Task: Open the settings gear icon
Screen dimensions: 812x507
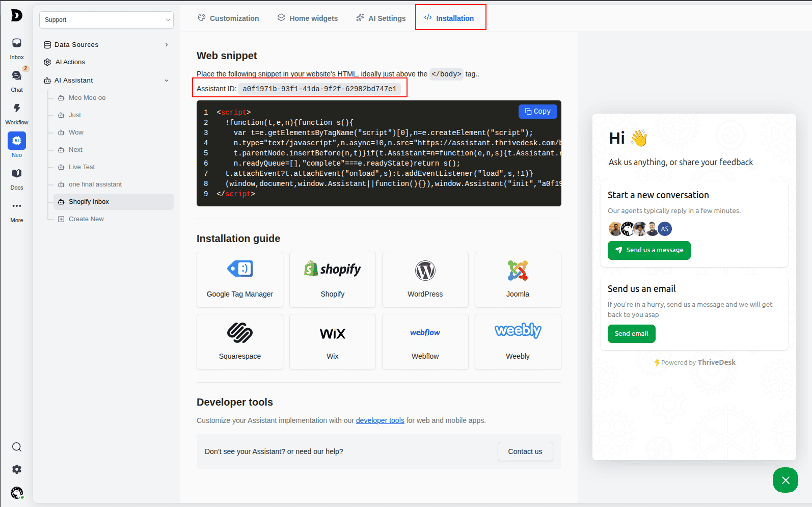Action: pos(17,469)
